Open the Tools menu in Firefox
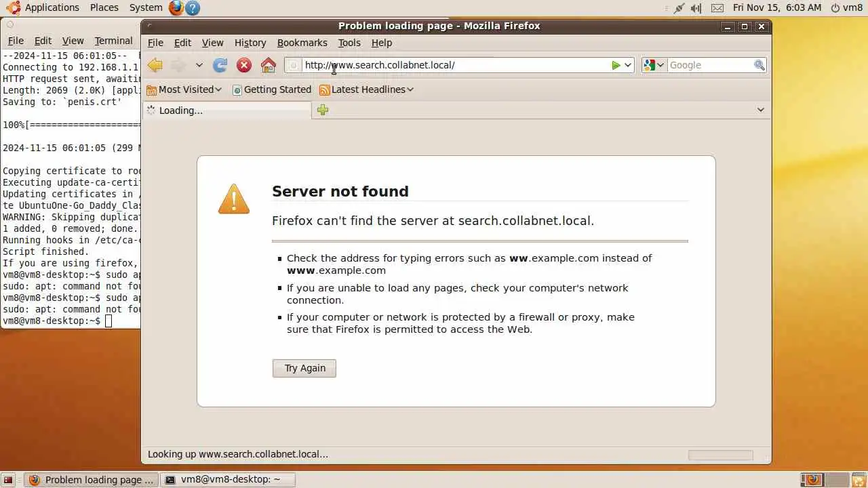 [x=349, y=43]
